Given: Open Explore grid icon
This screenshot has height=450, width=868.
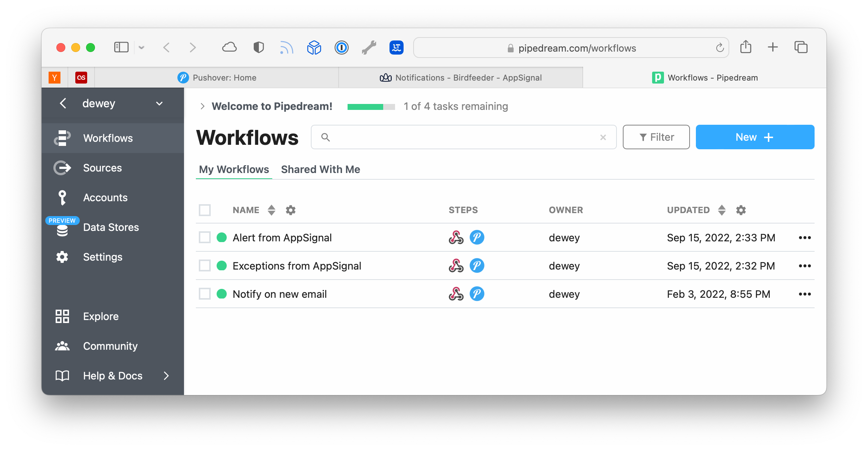Looking at the screenshot, I should 62,316.
